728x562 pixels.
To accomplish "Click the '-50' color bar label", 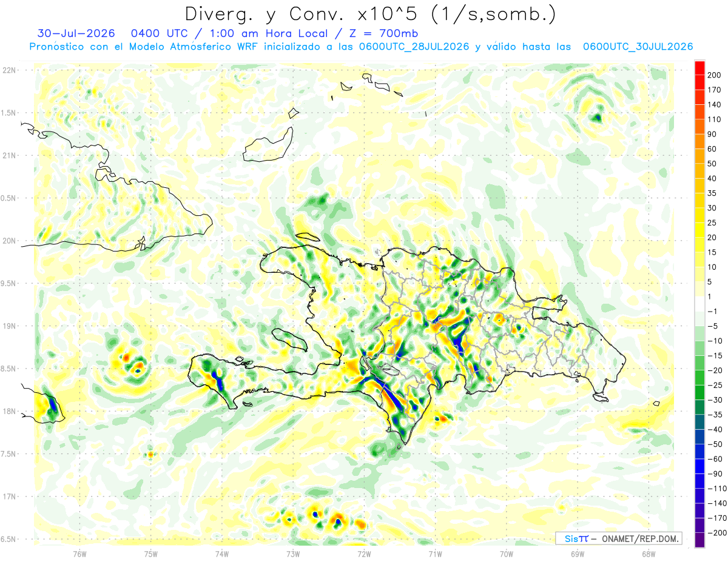I will [715, 444].
